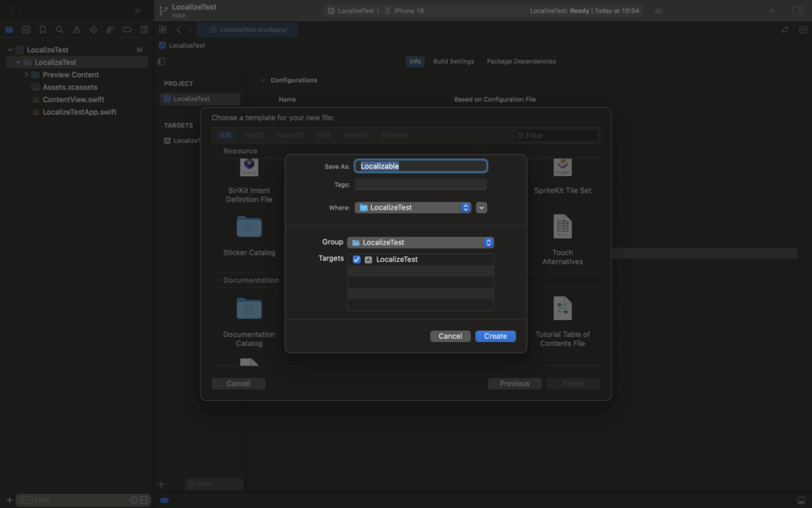Choose the SiriKit Intent Definition File template
Image resolution: width=812 pixels, height=508 pixels.
point(249,180)
